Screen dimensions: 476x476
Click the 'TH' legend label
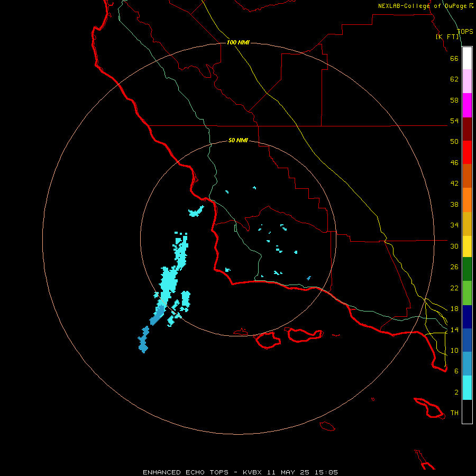[454, 413]
